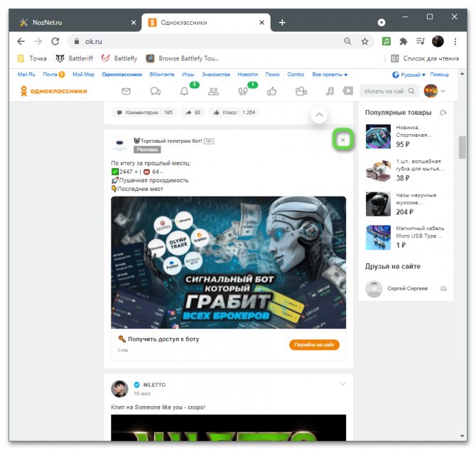Bookmark this page with star icon

tap(365, 41)
